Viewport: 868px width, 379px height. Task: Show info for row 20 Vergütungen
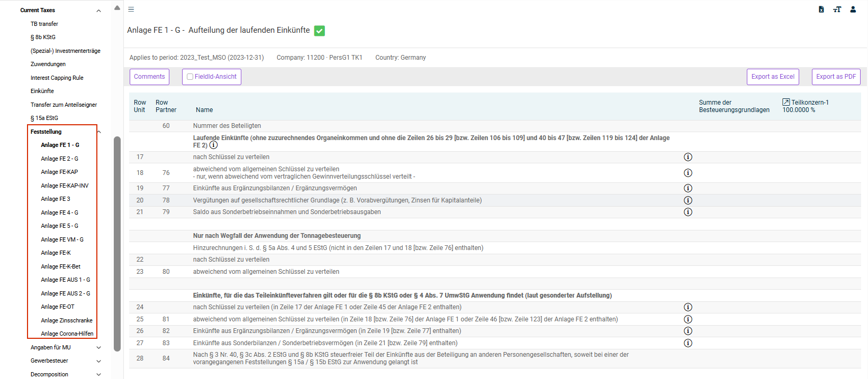(688, 200)
